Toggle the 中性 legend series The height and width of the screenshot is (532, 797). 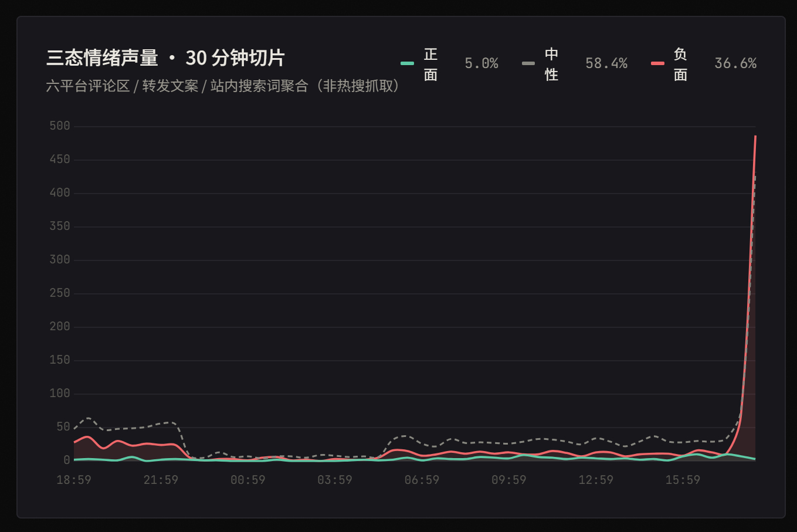[575, 63]
